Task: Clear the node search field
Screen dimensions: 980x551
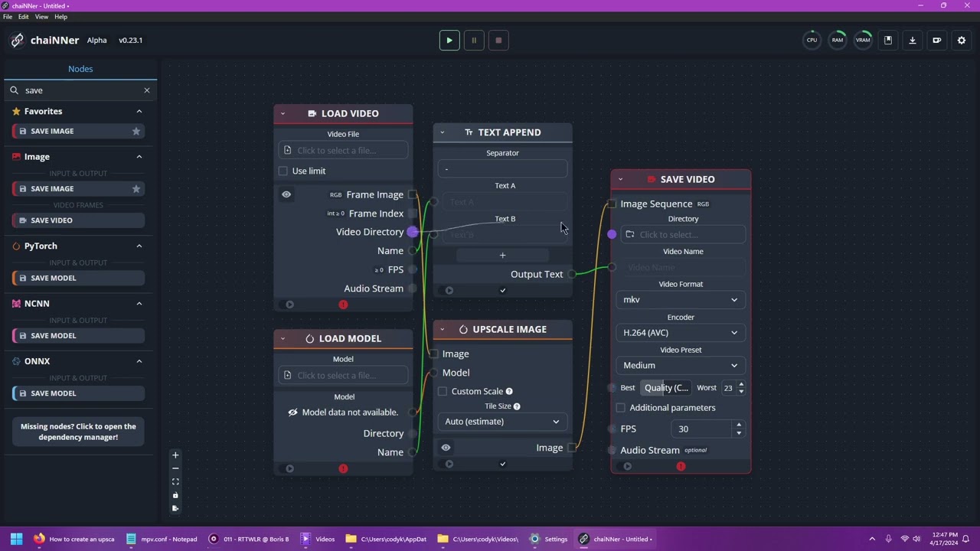Action: point(147,90)
